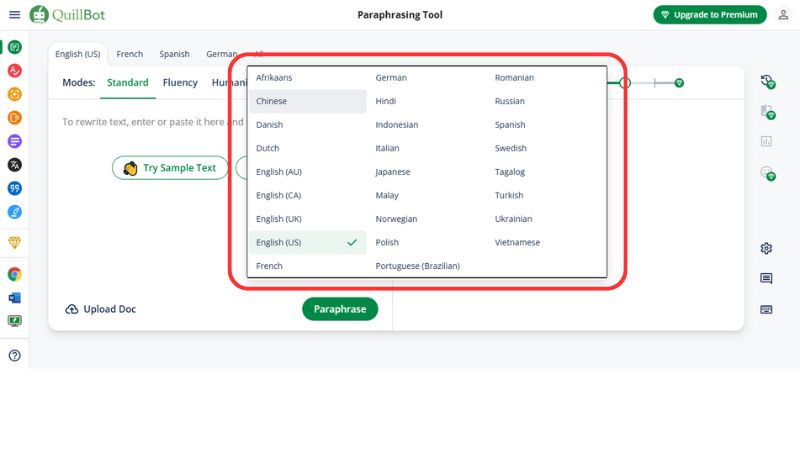Screen dimensions: 800x450
Task: Choose English (CA) from the language list
Action: [x=308, y=195]
